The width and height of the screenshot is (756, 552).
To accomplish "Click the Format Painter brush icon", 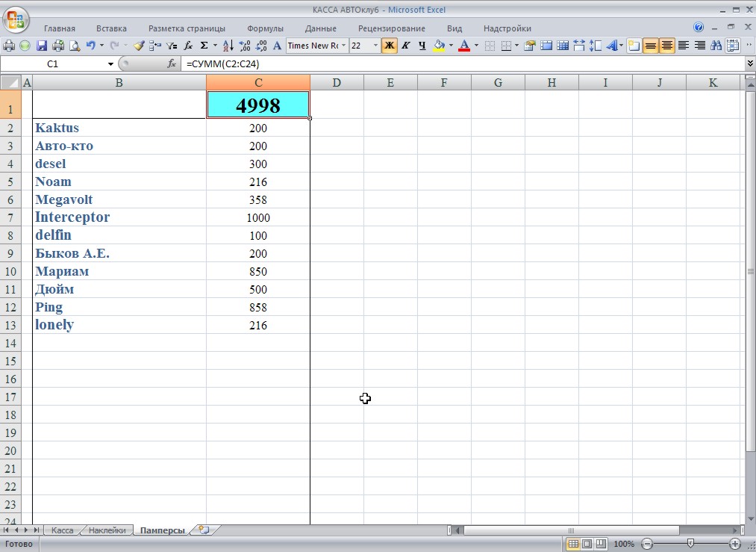I will (x=139, y=46).
